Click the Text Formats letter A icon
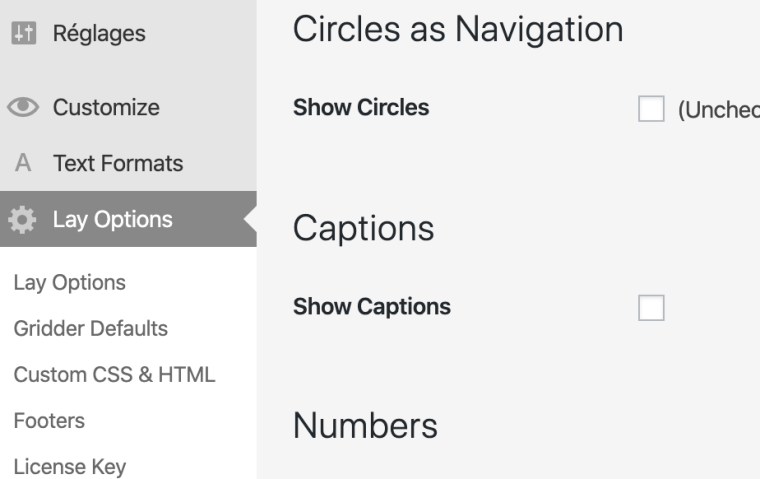Viewport: 760px width, 479px height. click(x=22, y=163)
